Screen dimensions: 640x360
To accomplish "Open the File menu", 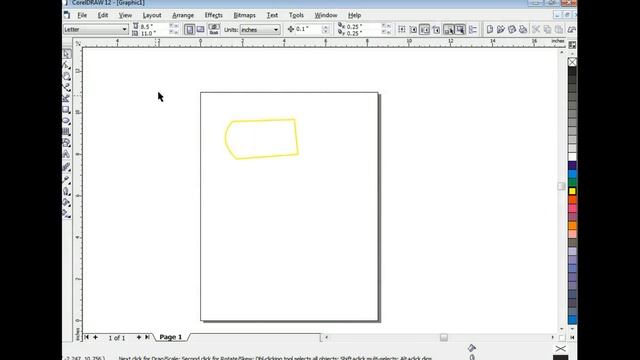I will [82, 15].
